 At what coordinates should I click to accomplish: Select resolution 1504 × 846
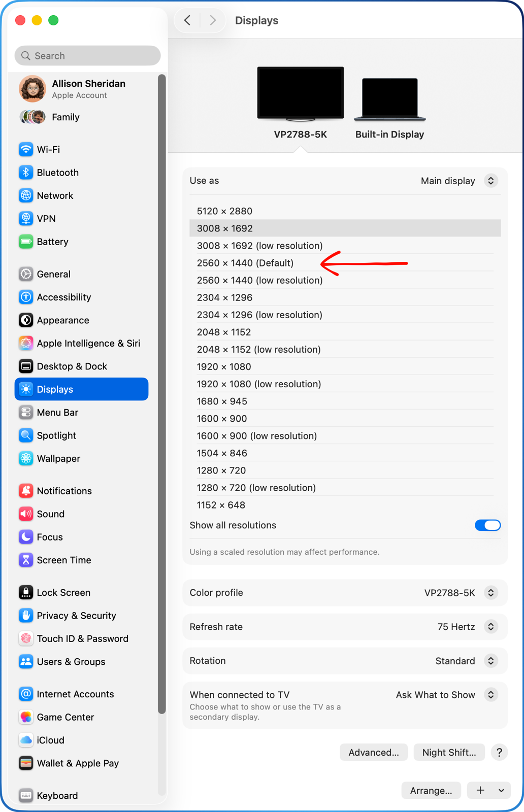pos(345,453)
